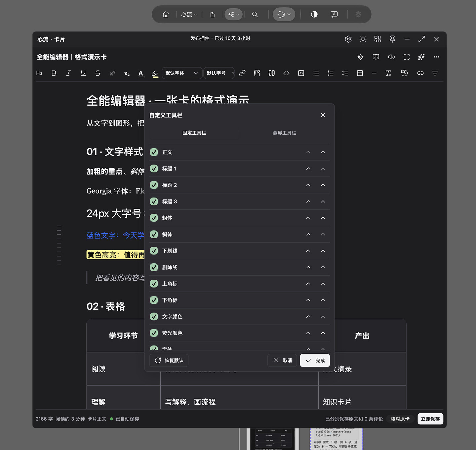
Task: Uncheck the 下划线 checkbox
Action: pyautogui.click(x=154, y=251)
